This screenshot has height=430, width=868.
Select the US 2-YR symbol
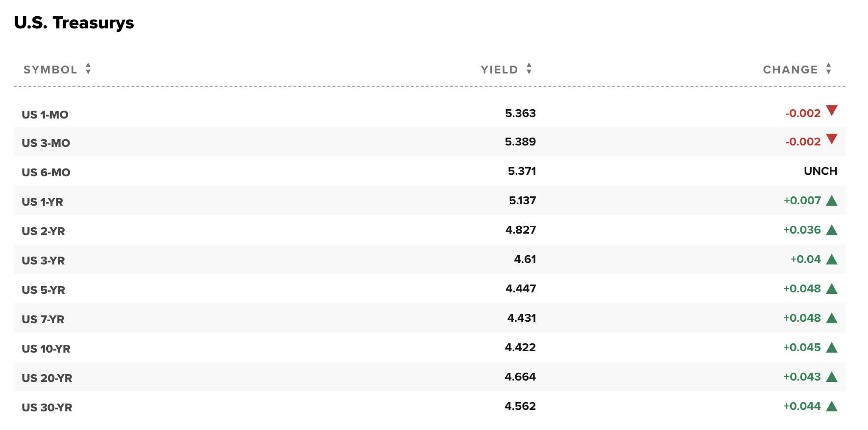43,231
